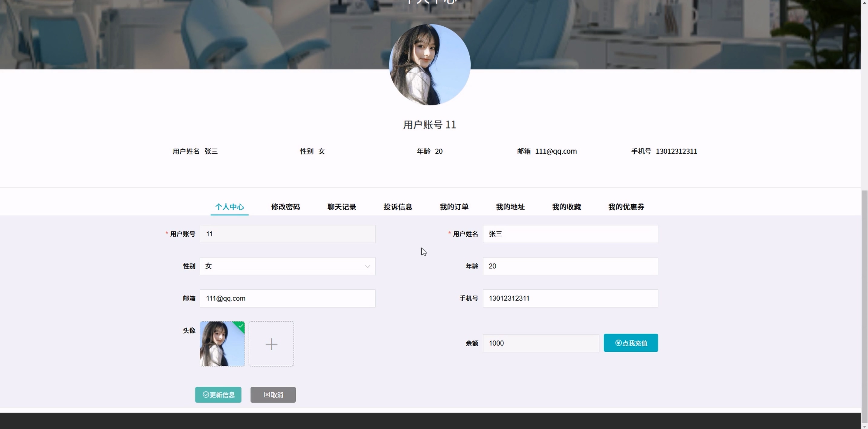This screenshot has width=868, height=429.
Task: View the 我的收藏 tab
Action: [567, 207]
